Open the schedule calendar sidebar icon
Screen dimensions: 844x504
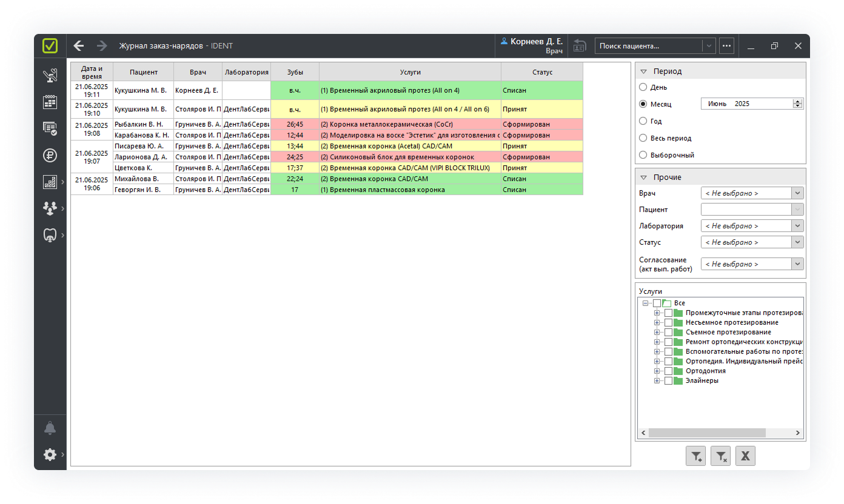click(50, 102)
